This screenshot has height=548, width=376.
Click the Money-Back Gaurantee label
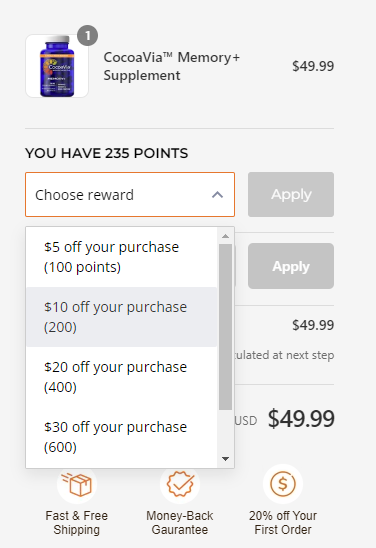coord(180,522)
